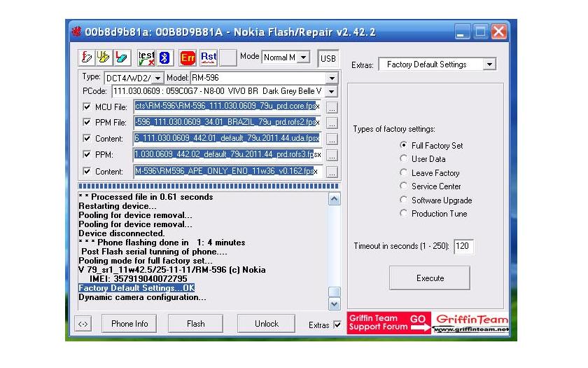
Task: Browse for the MCU File
Action: pyautogui.click(x=332, y=107)
